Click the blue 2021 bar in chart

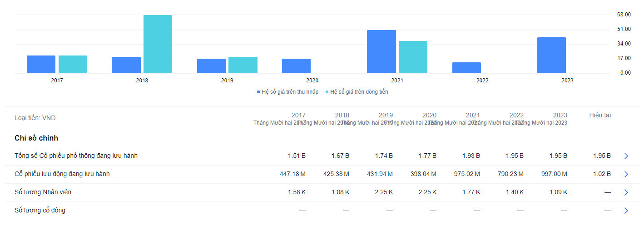click(x=381, y=52)
